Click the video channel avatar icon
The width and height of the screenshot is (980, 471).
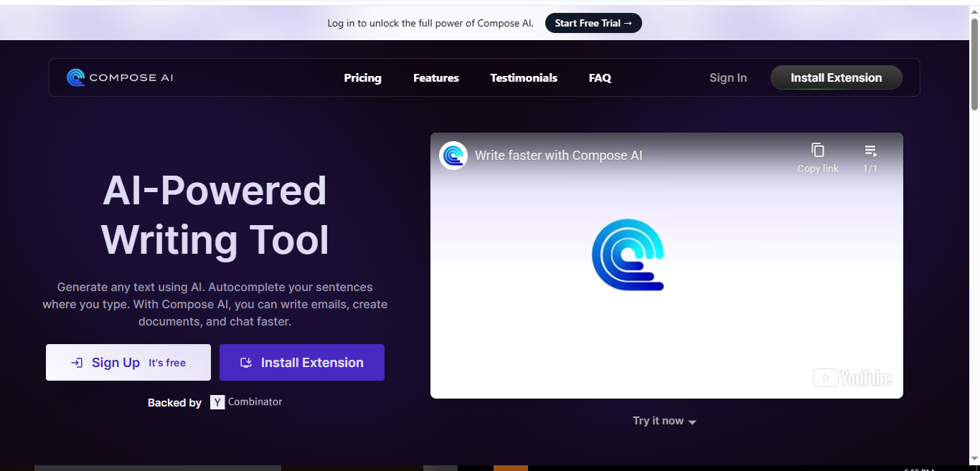pyautogui.click(x=453, y=156)
